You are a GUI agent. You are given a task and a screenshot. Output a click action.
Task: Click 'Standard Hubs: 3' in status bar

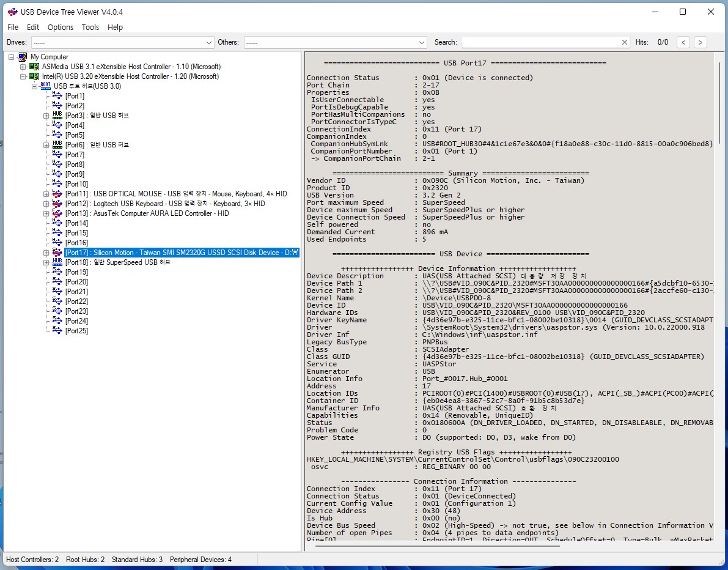(x=137, y=560)
